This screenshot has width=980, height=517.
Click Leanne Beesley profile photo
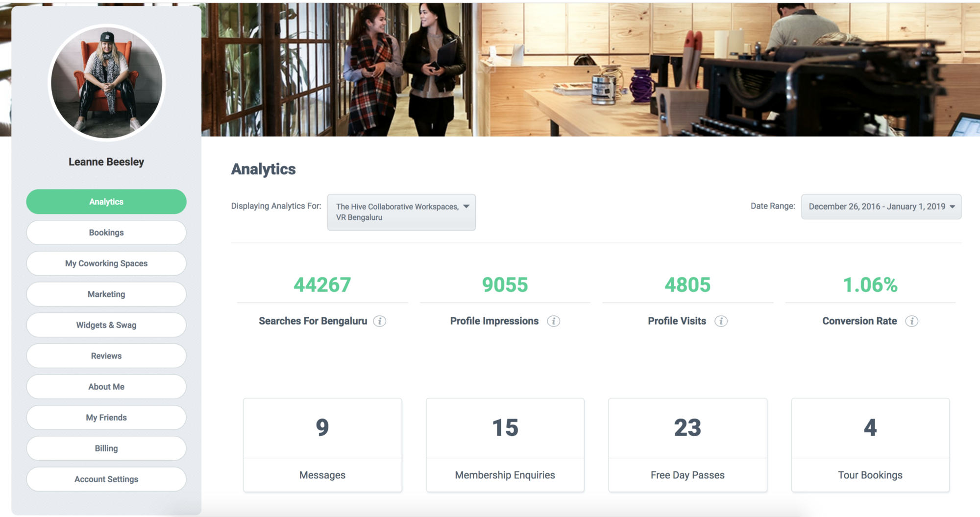pos(106,83)
